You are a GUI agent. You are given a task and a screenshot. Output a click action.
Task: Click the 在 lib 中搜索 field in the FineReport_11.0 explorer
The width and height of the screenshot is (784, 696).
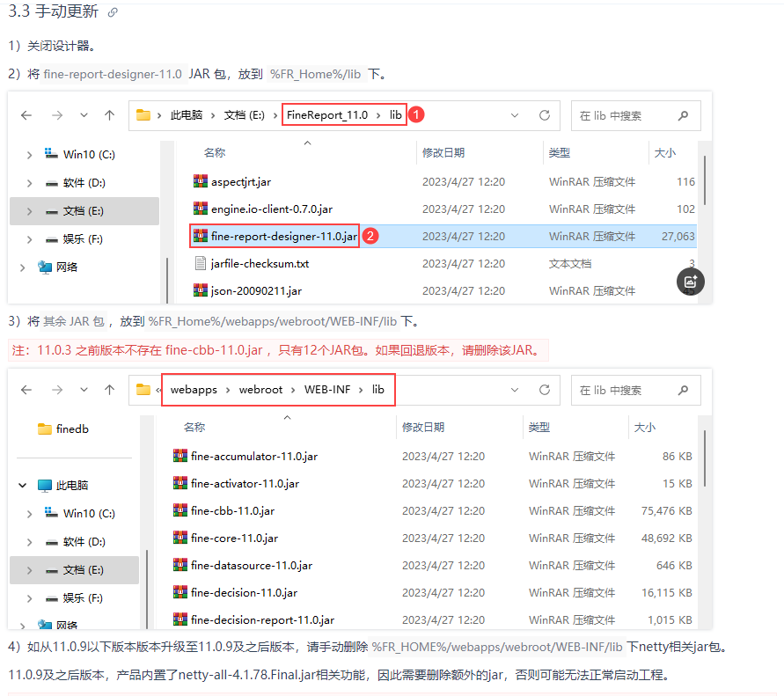click(x=636, y=115)
